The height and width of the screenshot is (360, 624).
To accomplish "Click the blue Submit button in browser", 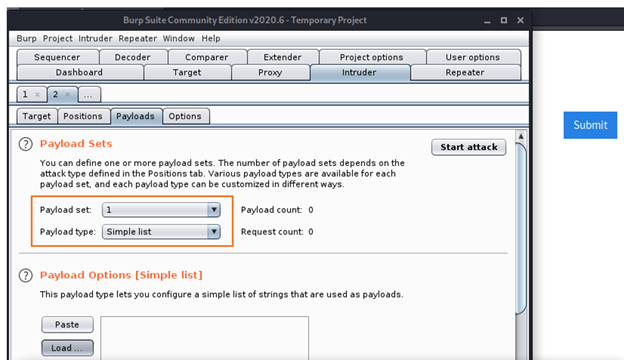I will (590, 125).
